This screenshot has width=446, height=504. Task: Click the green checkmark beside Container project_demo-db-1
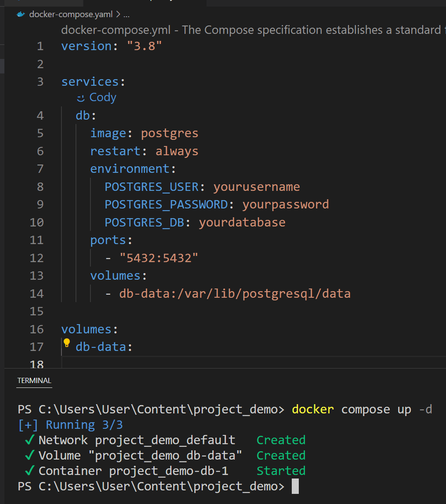point(29,471)
